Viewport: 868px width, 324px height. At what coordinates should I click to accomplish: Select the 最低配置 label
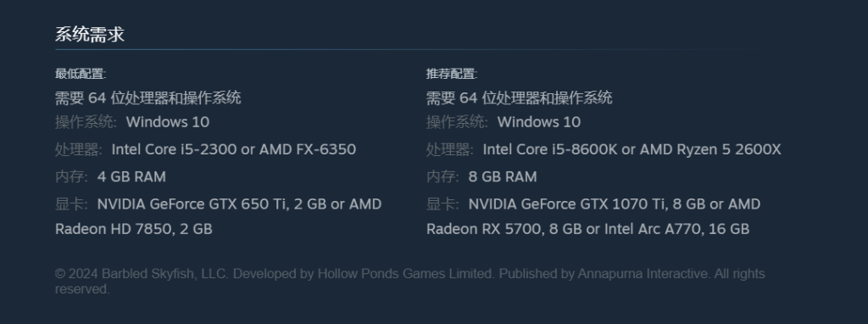pos(81,74)
